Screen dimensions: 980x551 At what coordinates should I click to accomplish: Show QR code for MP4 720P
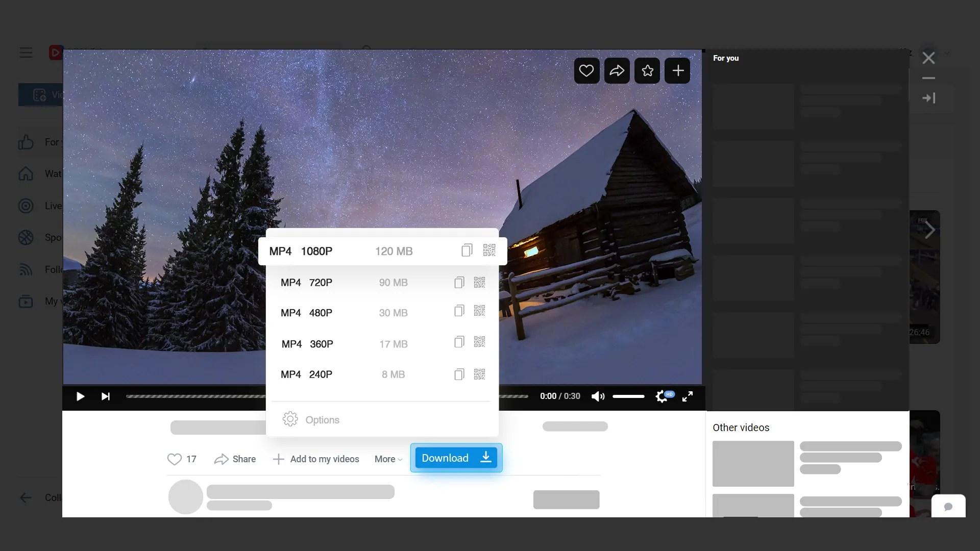[479, 283]
